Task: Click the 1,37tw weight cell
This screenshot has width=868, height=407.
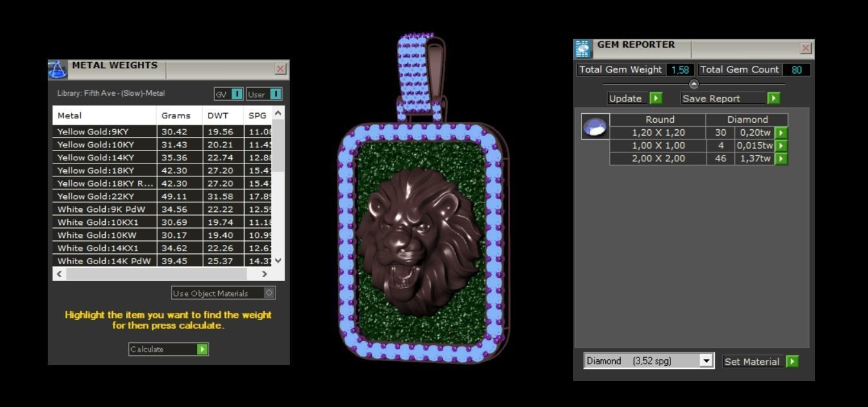Action: tap(754, 158)
